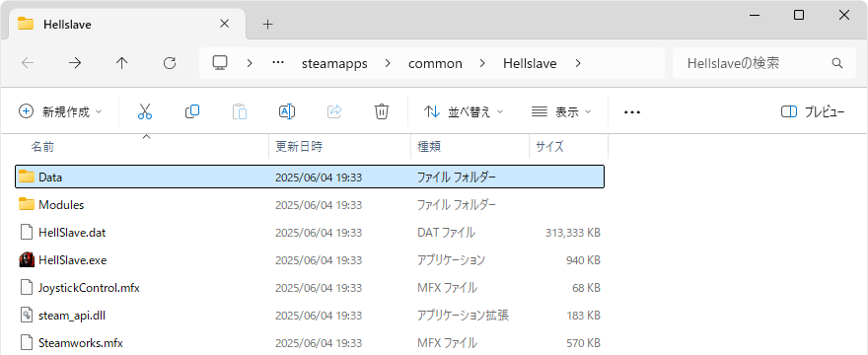Select the Data folder name
868x355 pixels.
click(50, 177)
